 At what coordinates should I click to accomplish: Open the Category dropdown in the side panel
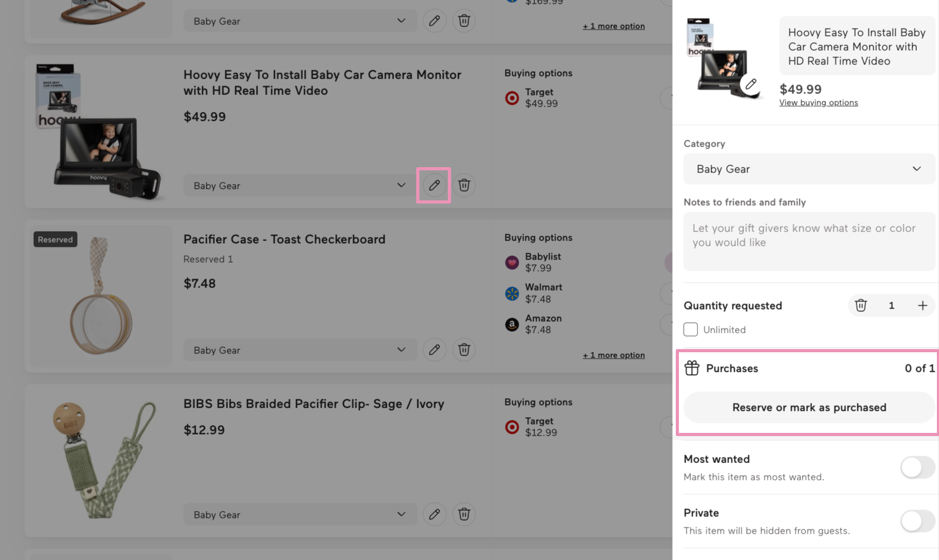[x=809, y=169]
